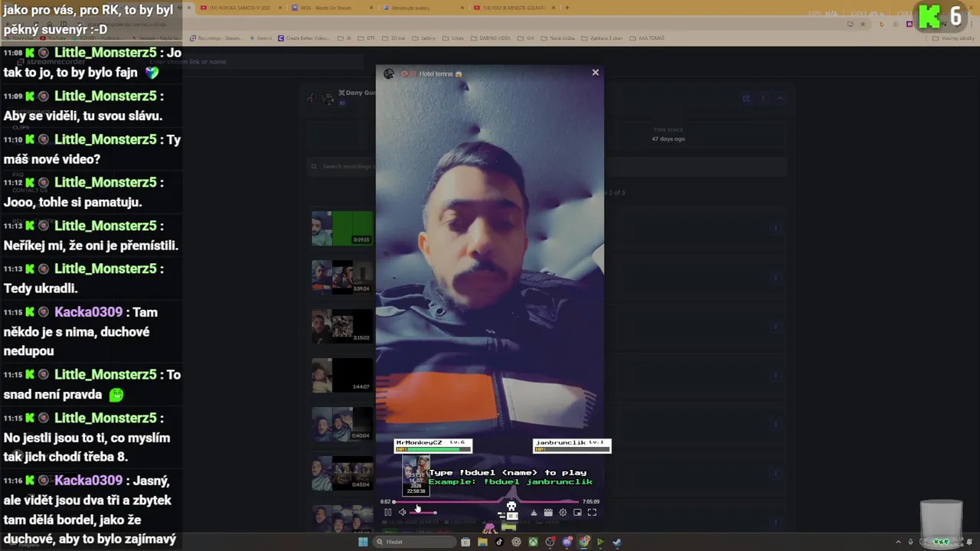Switch to KDO JE MINISTR GOLFAŘI tab
The width and height of the screenshot is (980, 551).
pyautogui.click(x=513, y=8)
